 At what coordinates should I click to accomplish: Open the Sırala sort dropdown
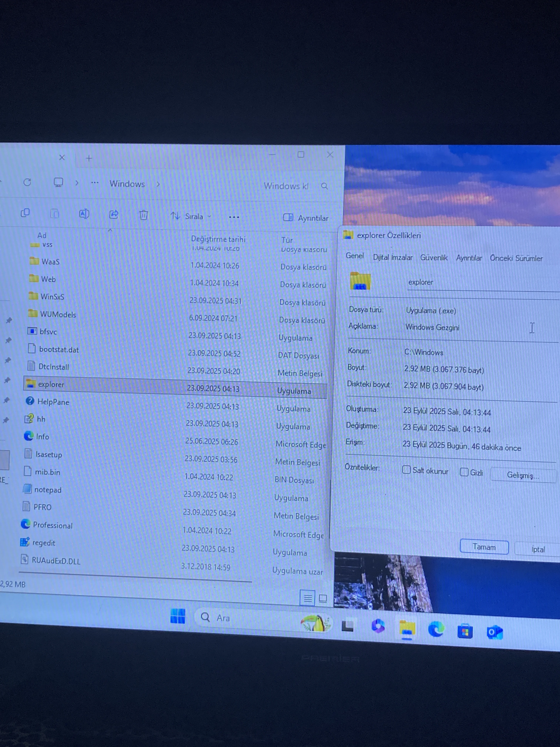191,216
